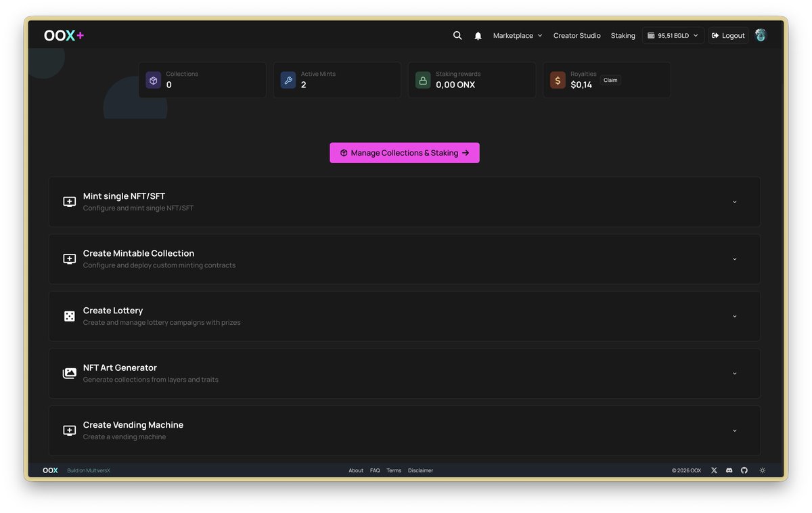Click 'Create Lottery' heading
812x513 pixels.
pyautogui.click(x=113, y=311)
